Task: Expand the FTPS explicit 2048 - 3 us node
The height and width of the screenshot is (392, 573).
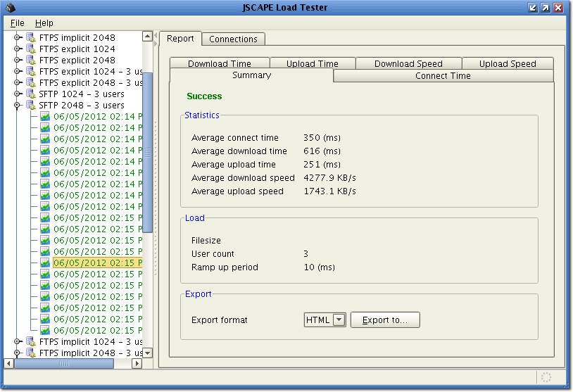Action: tap(17, 83)
